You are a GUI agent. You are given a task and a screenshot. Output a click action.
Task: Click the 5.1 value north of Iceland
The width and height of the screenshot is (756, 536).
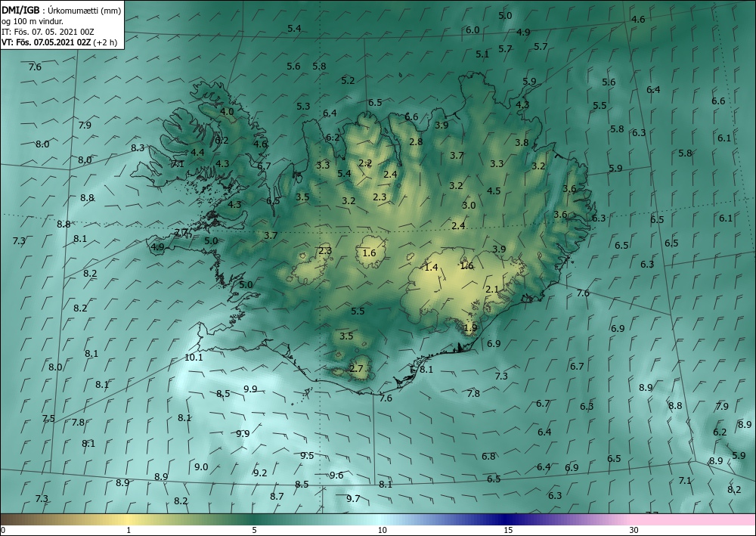point(482,54)
